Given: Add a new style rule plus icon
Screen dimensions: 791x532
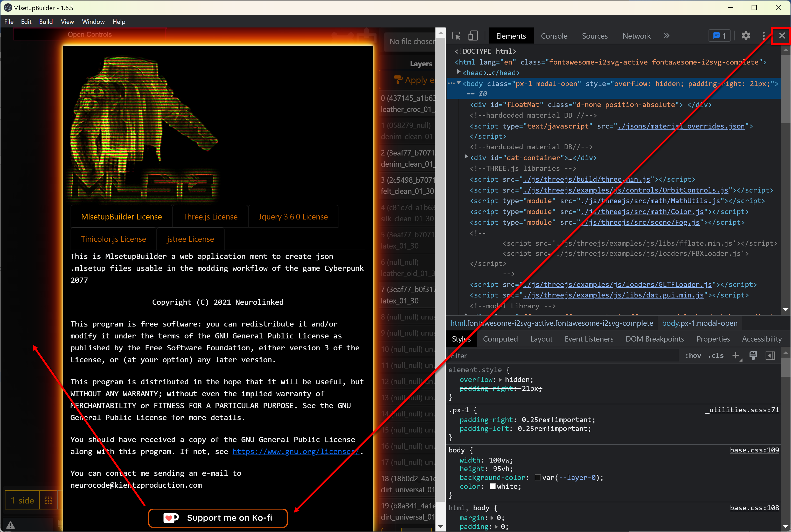Looking at the screenshot, I should [x=736, y=355].
